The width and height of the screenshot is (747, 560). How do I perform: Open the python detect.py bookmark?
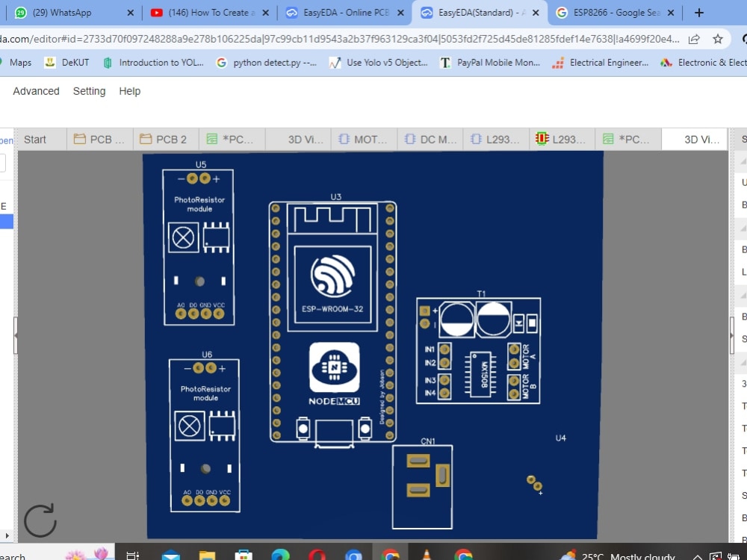click(x=267, y=63)
